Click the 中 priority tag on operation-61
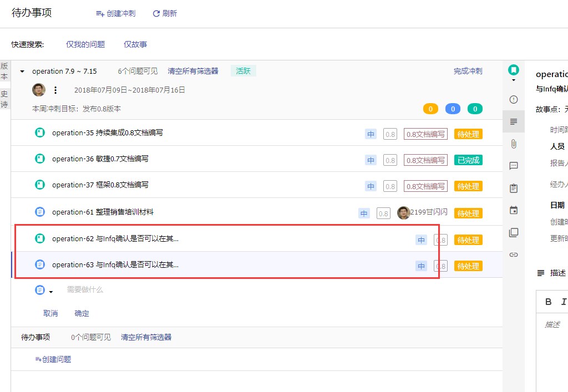 pyautogui.click(x=364, y=213)
